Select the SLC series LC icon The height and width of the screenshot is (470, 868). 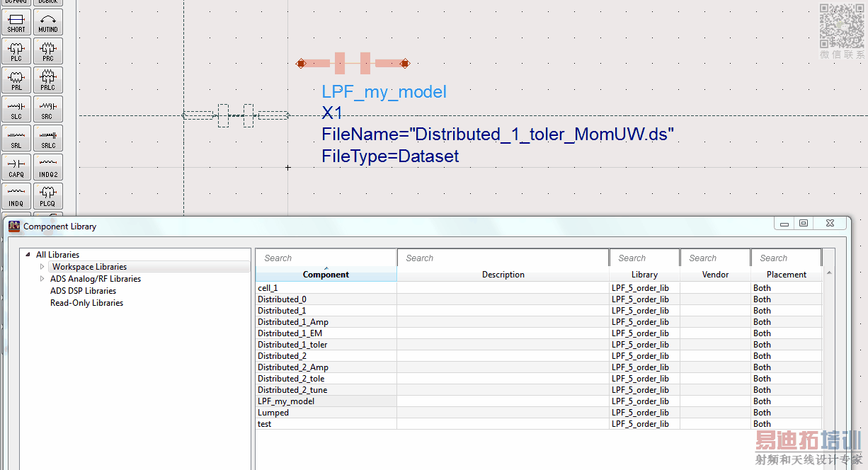point(16,110)
